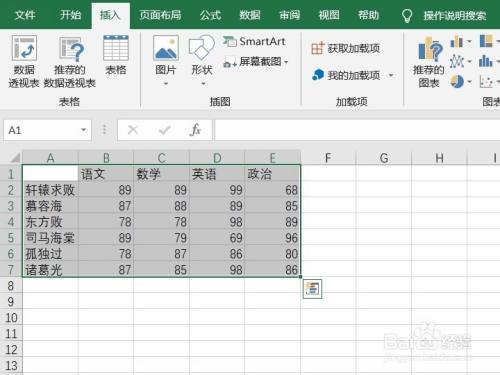The image size is (500, 375).
Task: Click the 操作说明搜索 search box
Action: click(455, 16)
